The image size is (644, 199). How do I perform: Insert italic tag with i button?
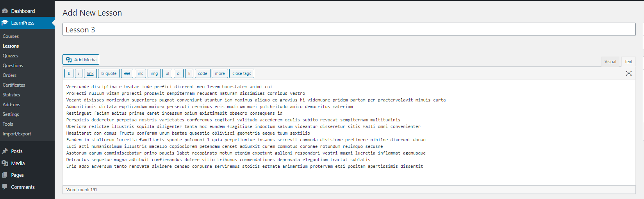click(x=78, y=73)
